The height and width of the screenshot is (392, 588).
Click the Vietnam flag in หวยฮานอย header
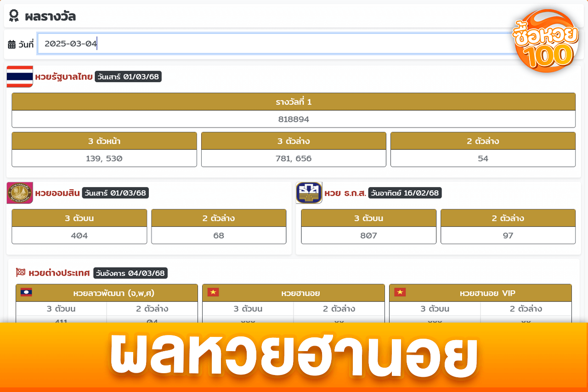click(x=213, y=292)
